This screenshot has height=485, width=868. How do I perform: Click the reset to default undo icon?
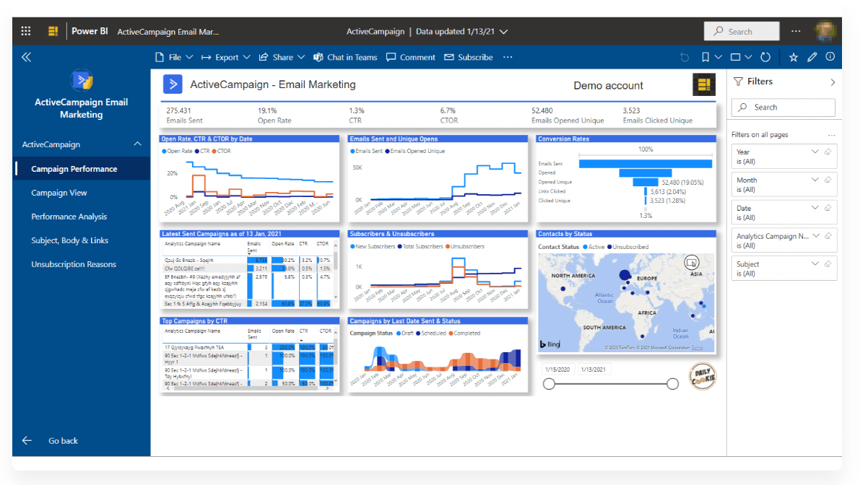tap(685, 57)
